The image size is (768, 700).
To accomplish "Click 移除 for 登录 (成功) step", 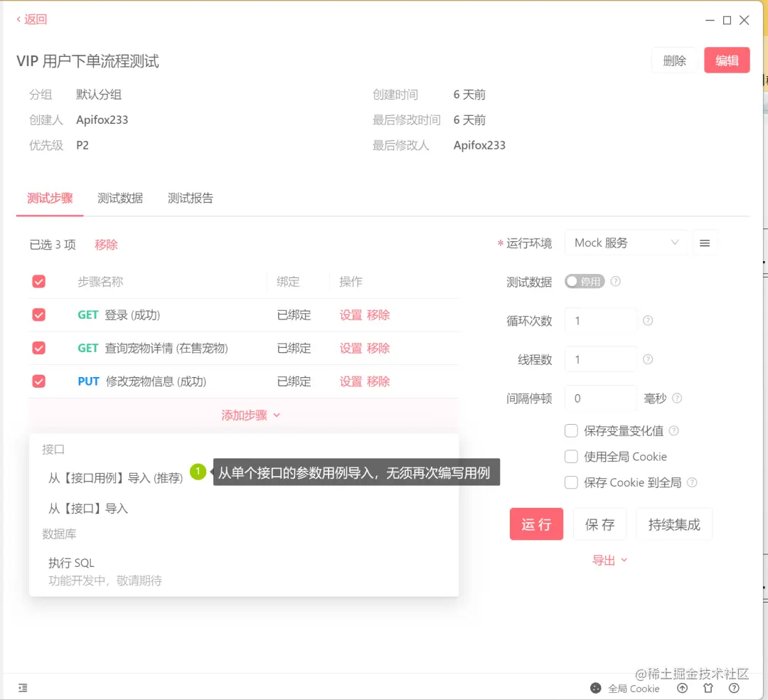I will point(378,315).
